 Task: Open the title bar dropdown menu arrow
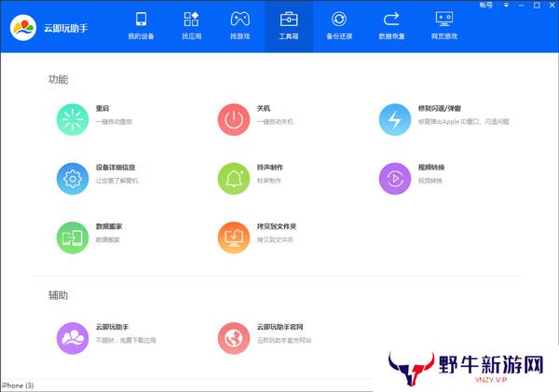click(506, 6)
